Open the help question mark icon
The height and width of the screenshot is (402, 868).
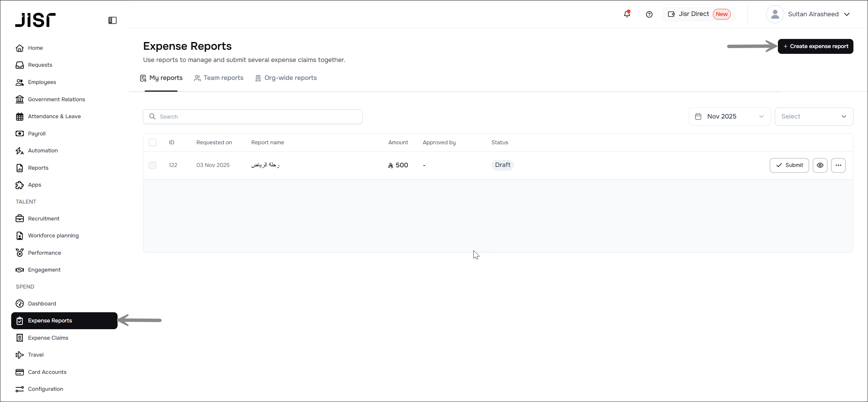649,14
